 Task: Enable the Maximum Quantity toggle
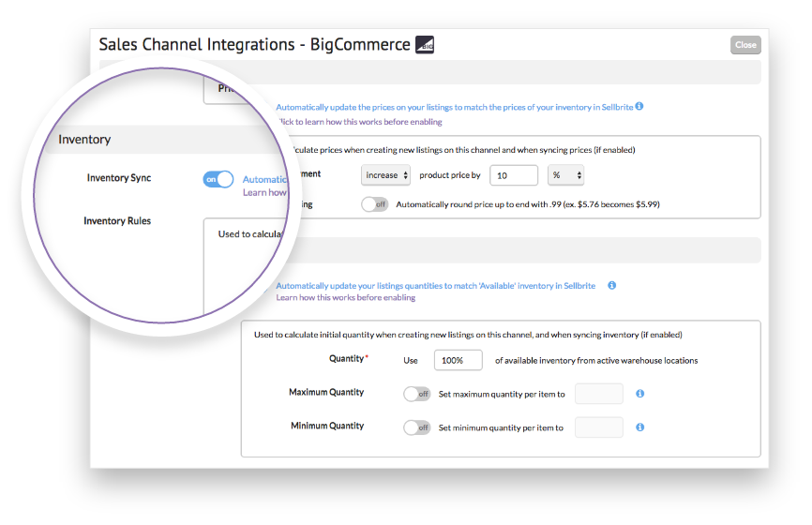417,394
